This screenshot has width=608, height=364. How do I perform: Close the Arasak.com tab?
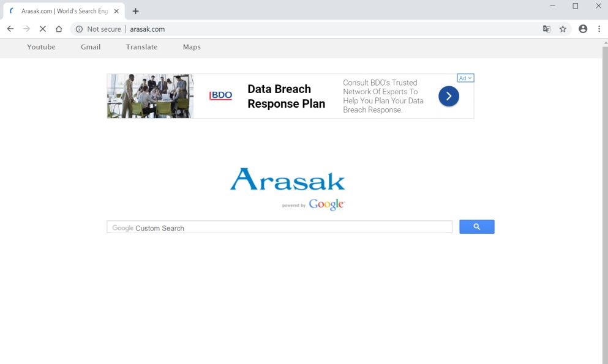(x=116, y=11)
